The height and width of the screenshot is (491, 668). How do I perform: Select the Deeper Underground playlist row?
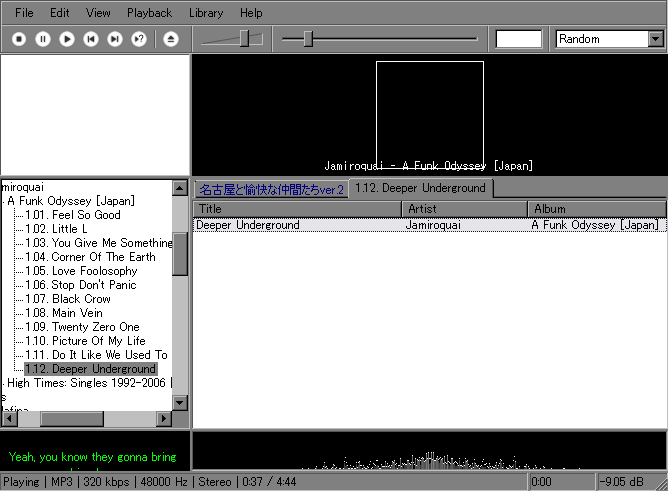(x=429, y=225)
